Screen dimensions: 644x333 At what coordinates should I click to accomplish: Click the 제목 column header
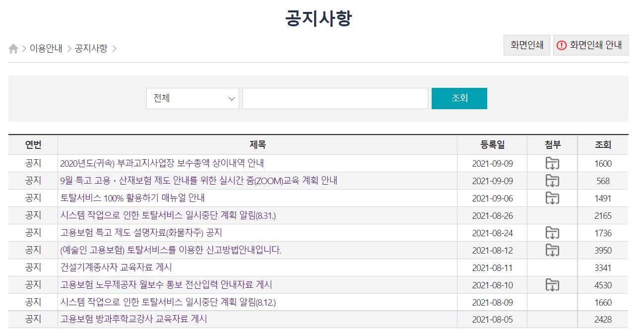pyautogui.click(x=258, y=145)
